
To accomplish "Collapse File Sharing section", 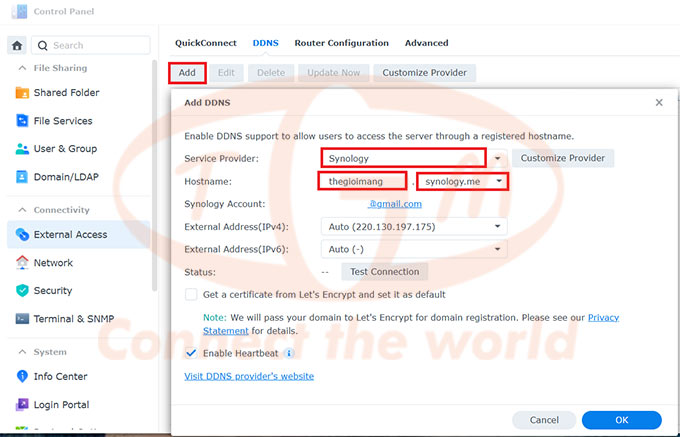I will pyautogui.click(x=22, y=68).
